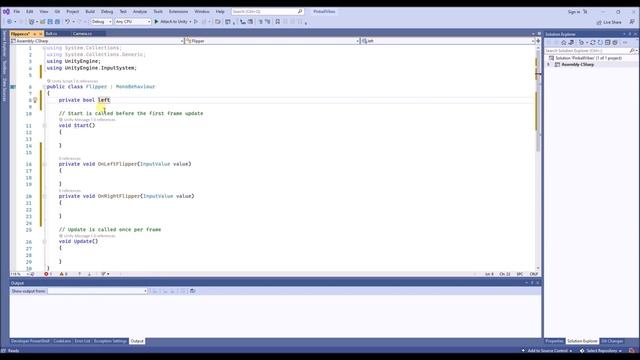Click the Undo toolbar icon
The height and width of the screenshot is (360, 640).
click(x=67, y=22)
